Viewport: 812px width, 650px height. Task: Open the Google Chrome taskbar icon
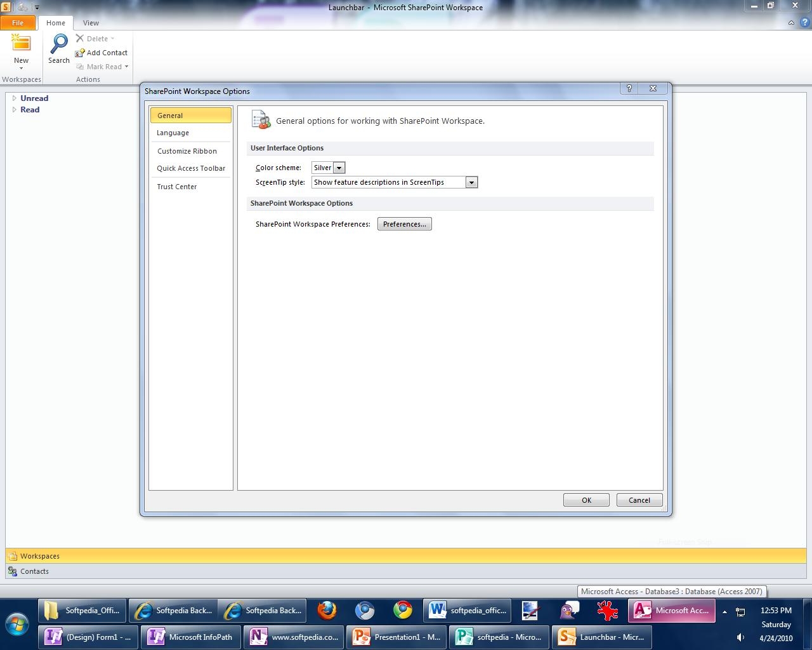(x=403, y=611)
